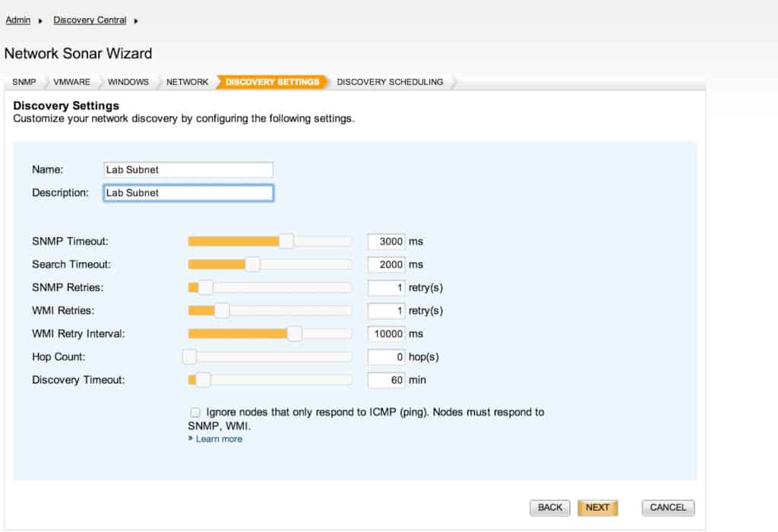Select the NETWORK wizard step
This screenshot has width=778, height=532.
coord(188,81)
